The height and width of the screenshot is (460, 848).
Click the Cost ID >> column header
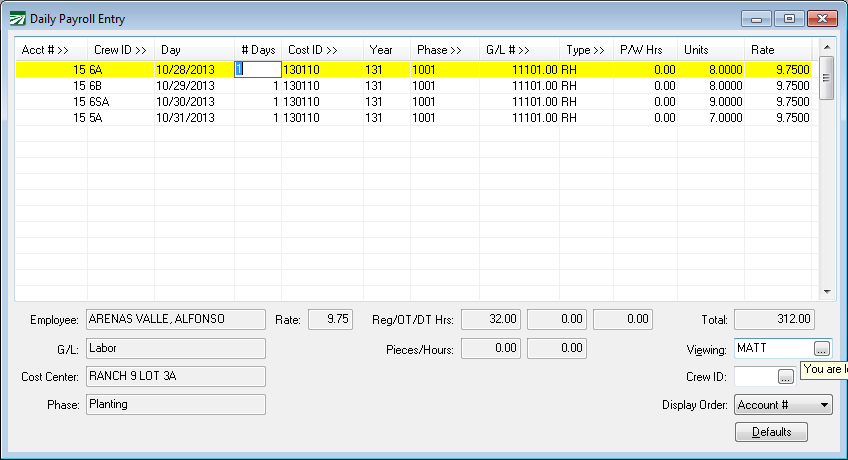pos(312,49)
